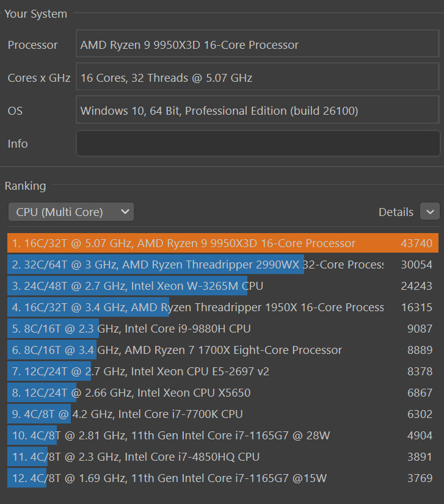Viewport: 444px width, 504px height.
Task: Select the Xeon CPU E5-2697 v2 row
Action: pyautogui.click(x=223, y=371)
